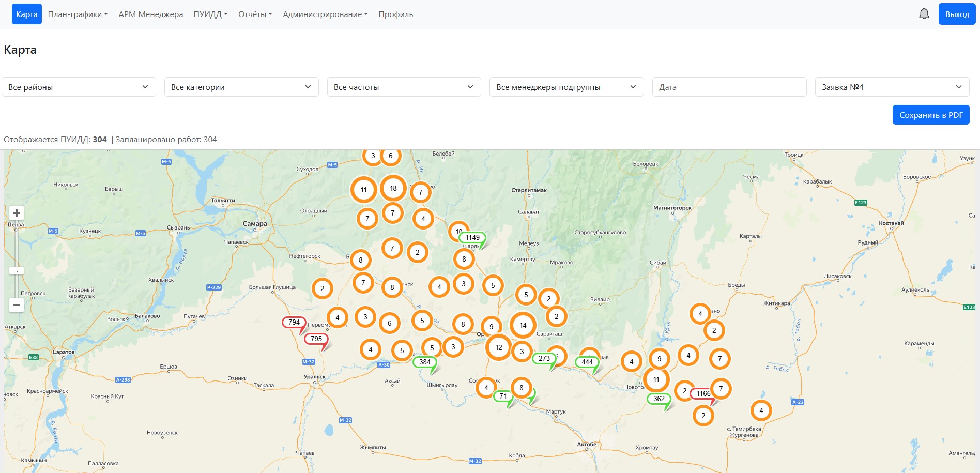Expand the "Все районы" dropdown
The width and height of the screenshot is (980, 473).
79,87
